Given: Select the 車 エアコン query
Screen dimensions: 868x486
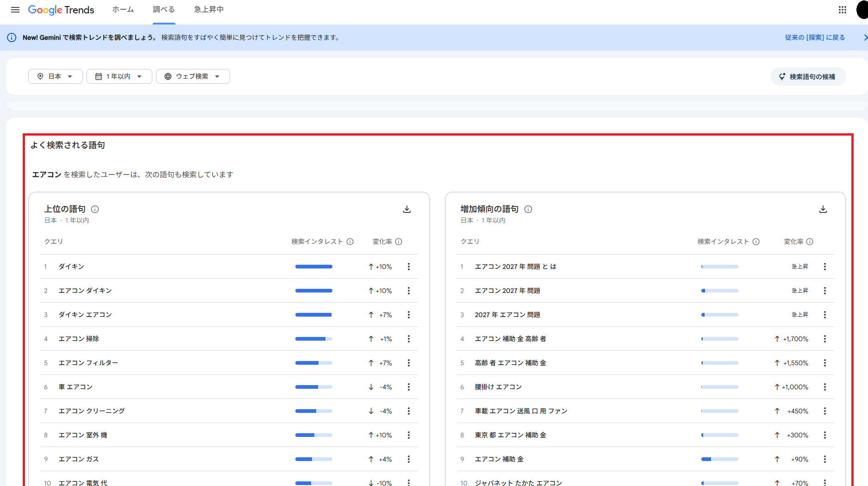Looking at the screenshot, I should (x=75, y=387).
